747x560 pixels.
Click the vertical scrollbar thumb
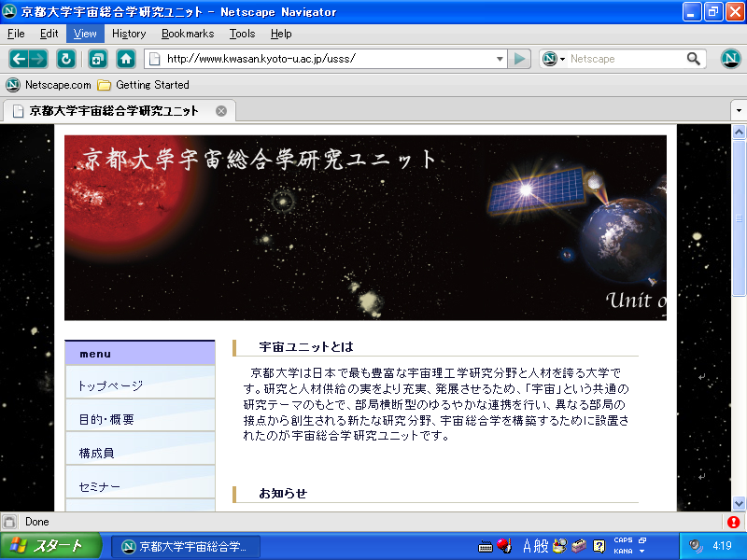(x=739, y=217)
